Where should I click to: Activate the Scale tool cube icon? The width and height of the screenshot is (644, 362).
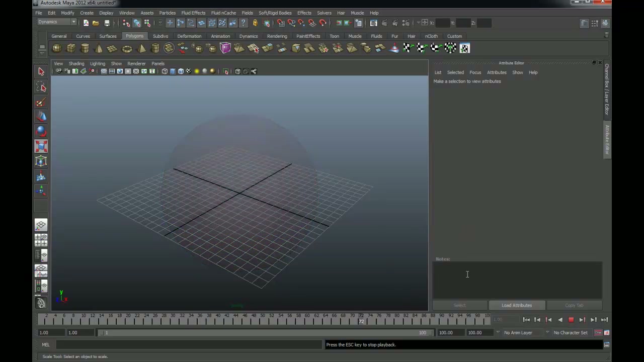(41, 146)
